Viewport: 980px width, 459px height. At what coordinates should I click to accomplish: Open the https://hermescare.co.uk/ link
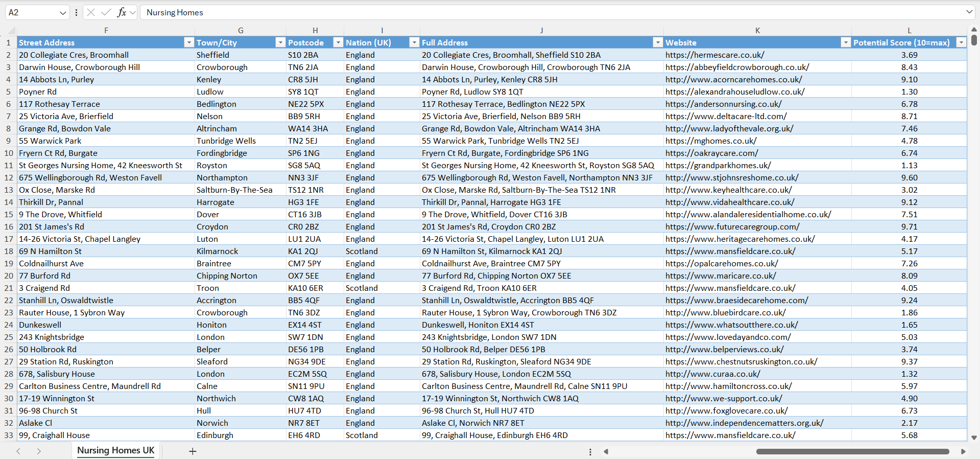click(x=714, y=55)
